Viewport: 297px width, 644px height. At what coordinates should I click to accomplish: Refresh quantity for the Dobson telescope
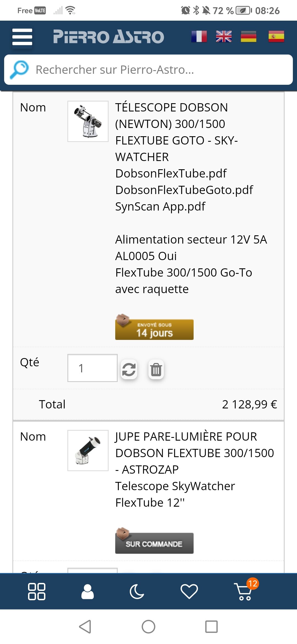(129, 369)
